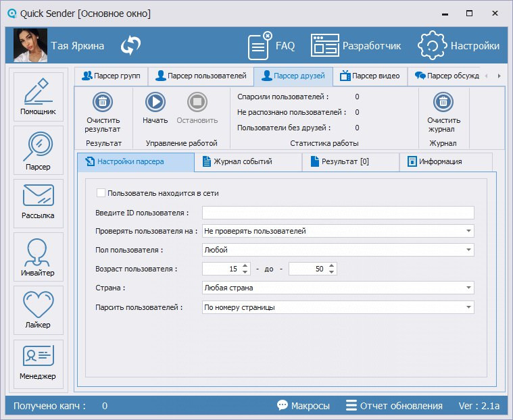
Task: Enable 'Пользователь находится в сети' checkbox
Action: 101,193
